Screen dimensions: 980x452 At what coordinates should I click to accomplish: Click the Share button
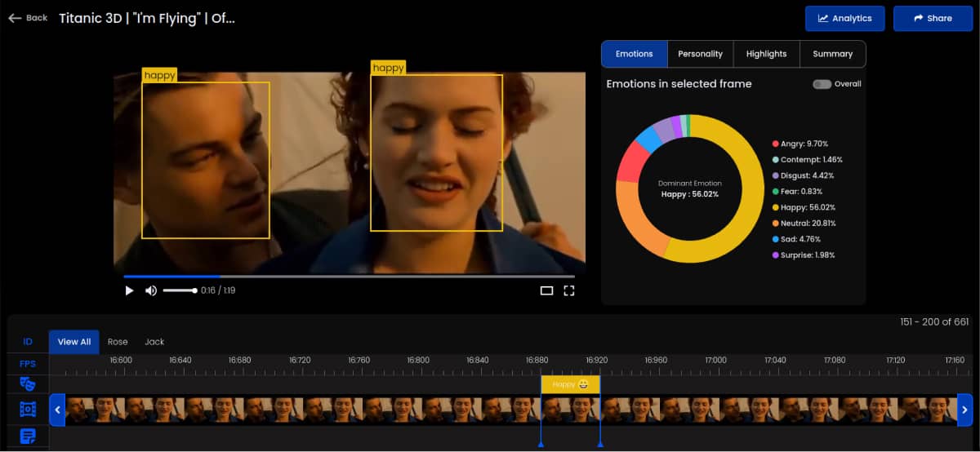pos(932,19)
